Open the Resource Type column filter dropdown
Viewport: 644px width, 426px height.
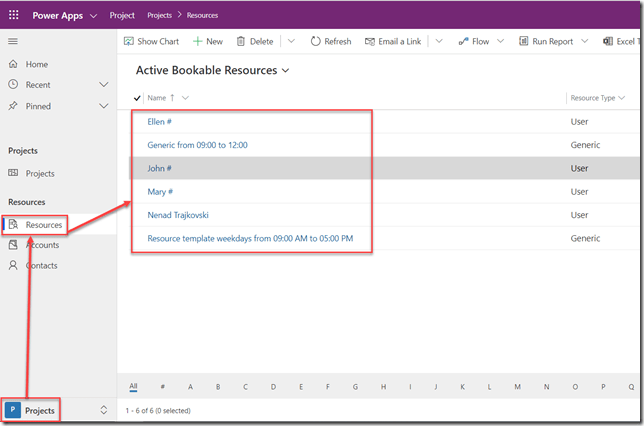[x=622, y=98]
